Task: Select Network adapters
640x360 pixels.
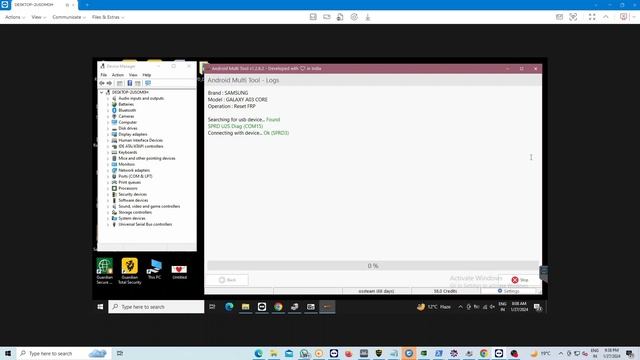Action: [x=134, y=170]
